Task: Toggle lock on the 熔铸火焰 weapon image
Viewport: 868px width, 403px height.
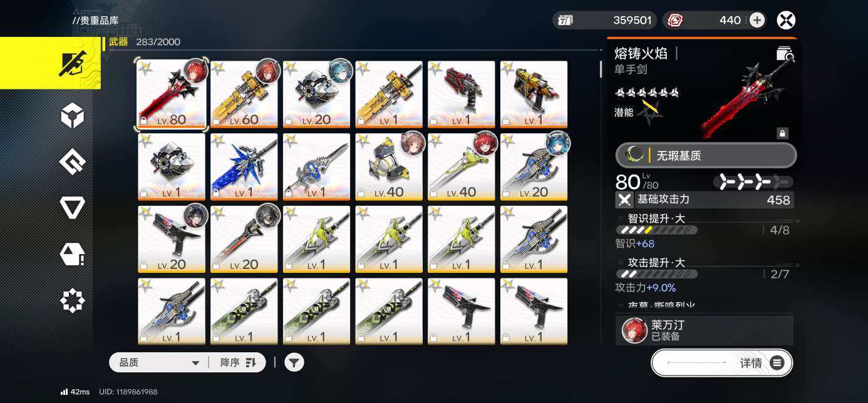Action: [782, 133]
